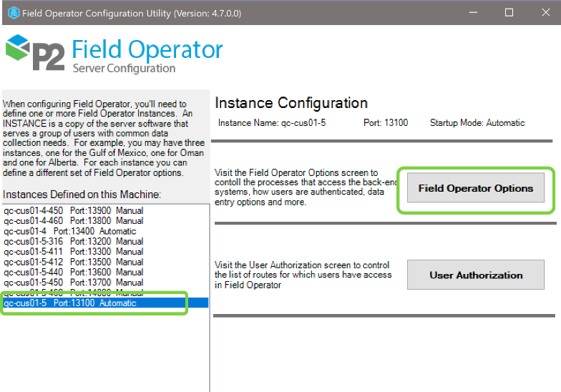
Task: Click the Instance Configuration heading
Action: (291, 103)
